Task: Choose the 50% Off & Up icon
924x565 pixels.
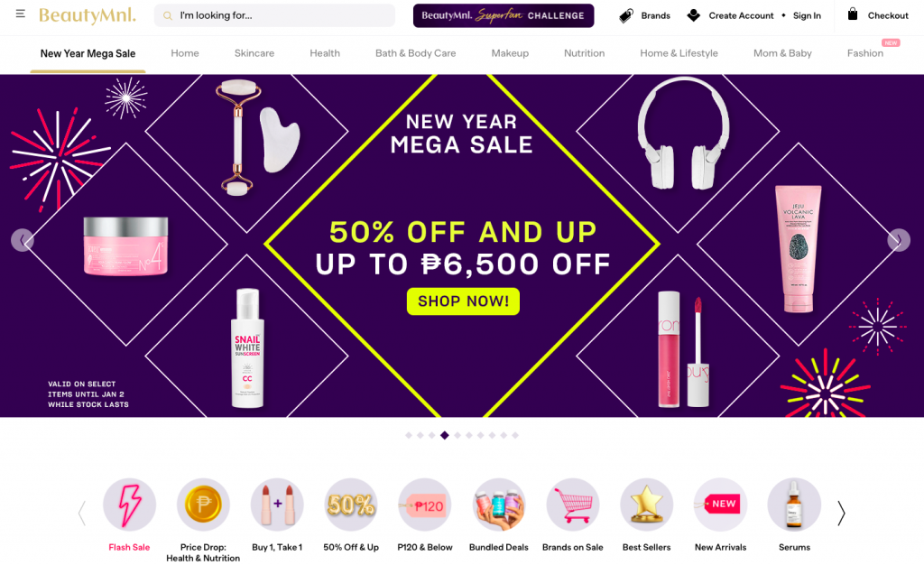Action: tap(351, 505)
